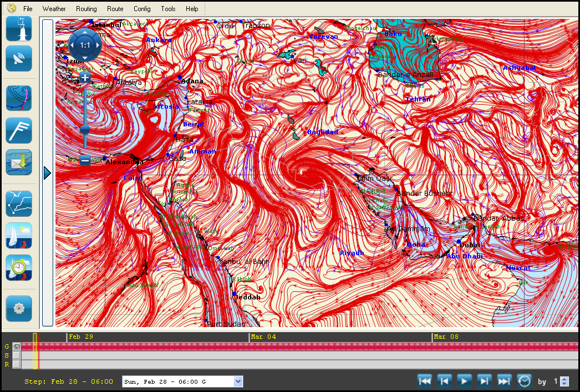Toggle the S row checkbox
The width and height of the screenshot is (580, 392).
[16, 355]
